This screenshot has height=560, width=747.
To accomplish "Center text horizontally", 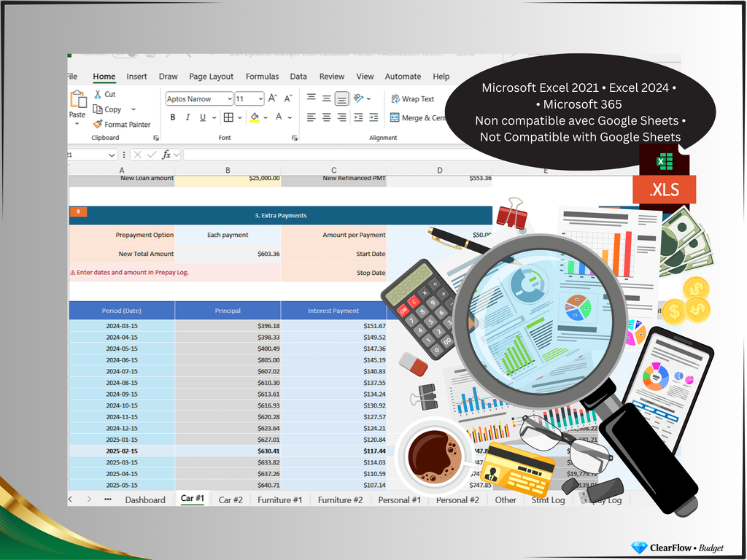I will tap(326, 117).
